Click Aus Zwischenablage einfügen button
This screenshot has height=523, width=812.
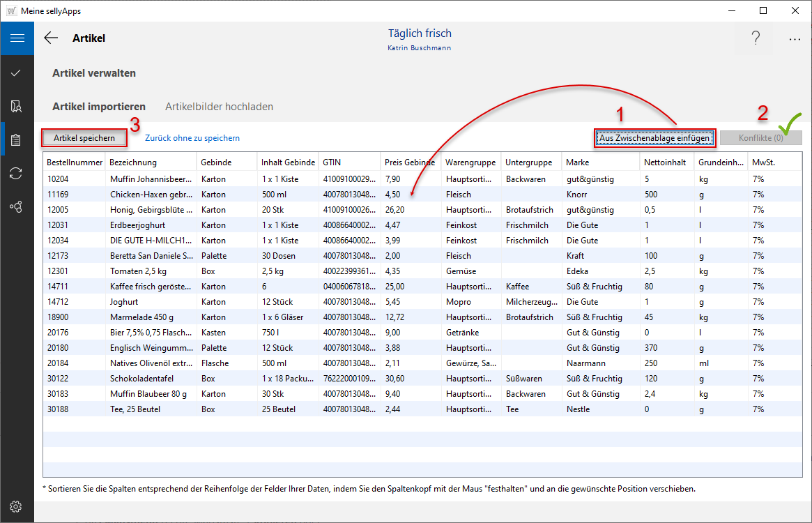click(x=654, y=138)
